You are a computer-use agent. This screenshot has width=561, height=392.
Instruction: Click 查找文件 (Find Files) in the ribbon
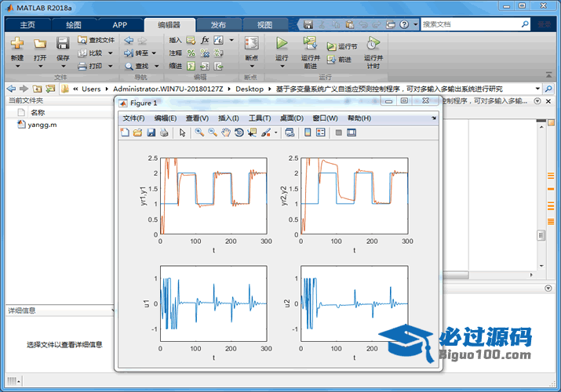(x=97, y=40)
